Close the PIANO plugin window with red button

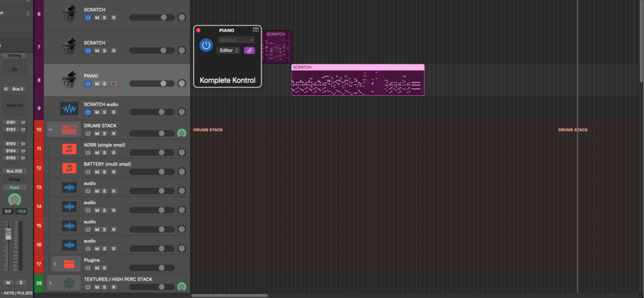coord(198,30)
